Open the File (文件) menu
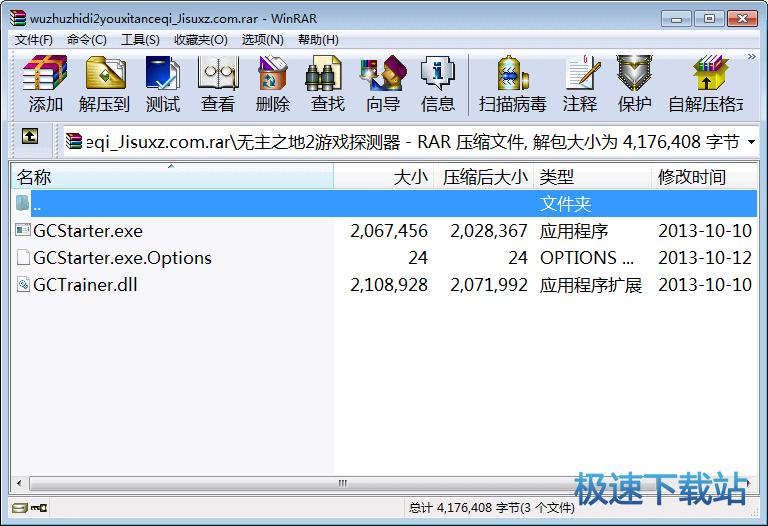 point(34,39)
